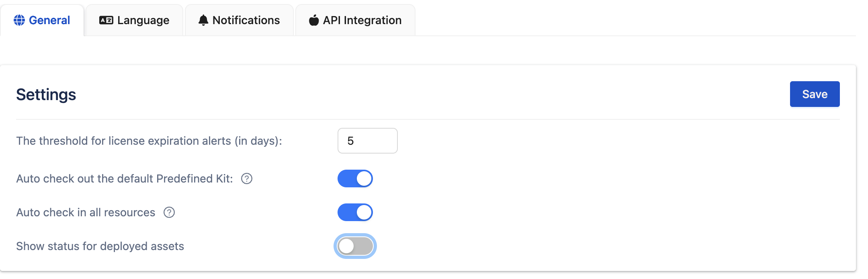This screenshot has height=279, width=868.
Task: Select the General tab label
Action: tap(49, 20)
